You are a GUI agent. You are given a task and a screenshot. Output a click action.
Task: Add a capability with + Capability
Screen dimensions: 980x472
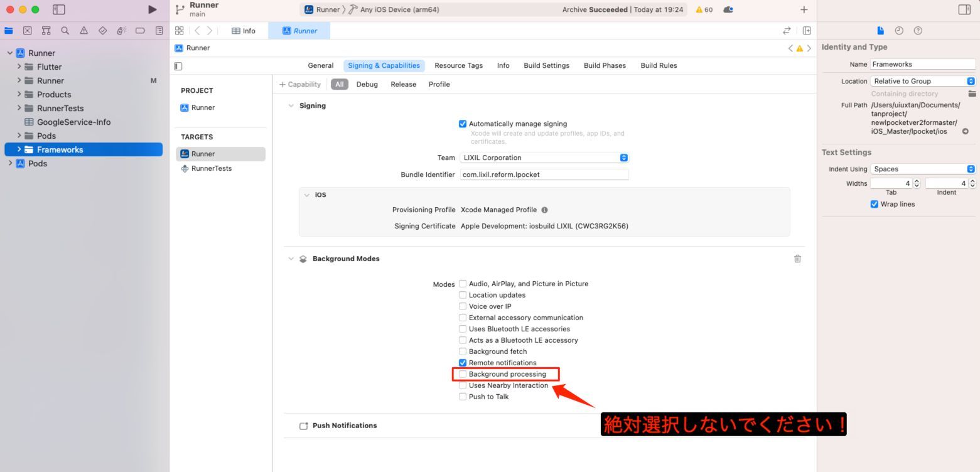coord(299,84)
